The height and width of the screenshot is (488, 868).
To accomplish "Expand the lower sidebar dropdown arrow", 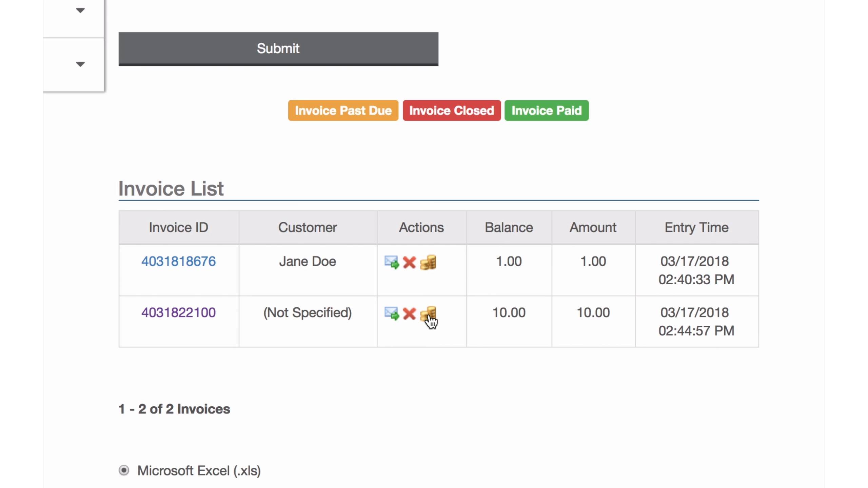I will (80, 64).
